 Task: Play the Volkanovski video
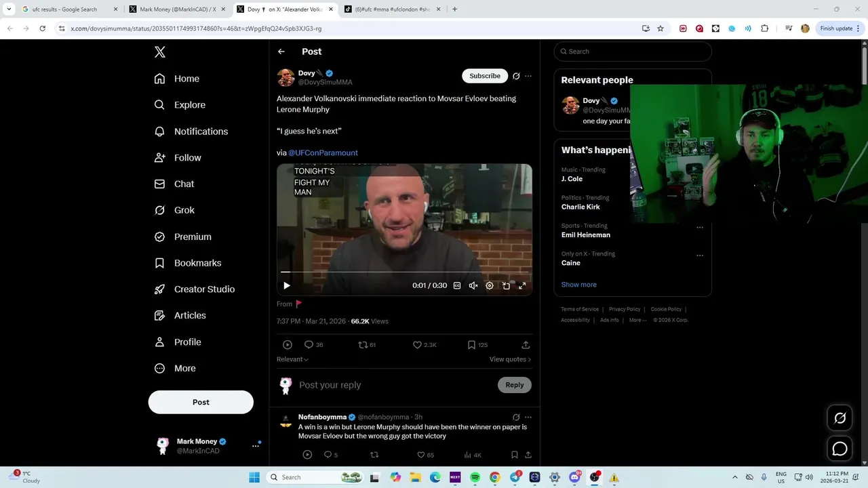tap(287, 286)
